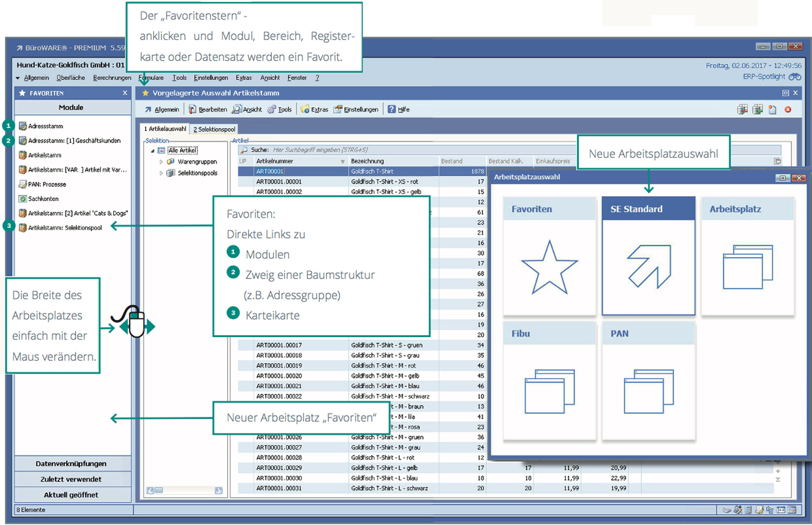Click the Zuletzt verwendet panel button
This screenshot has width=812, height=525.
(x=71, y=479)
